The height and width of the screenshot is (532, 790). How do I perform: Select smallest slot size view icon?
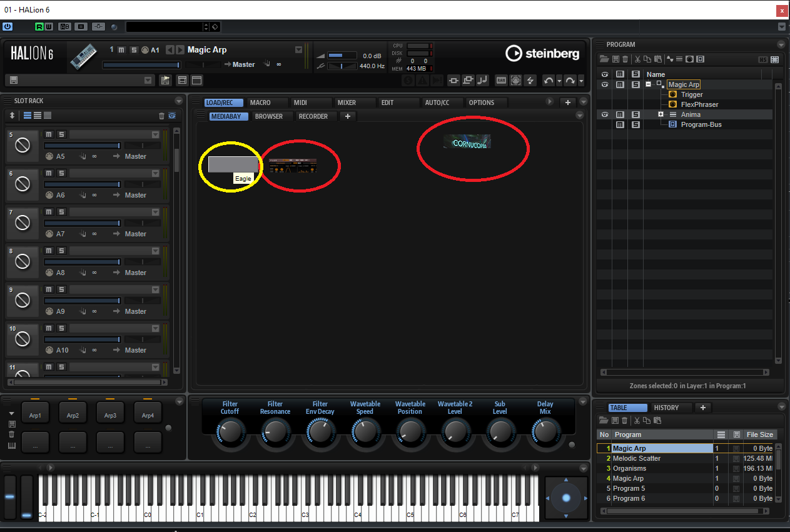click(x=48, y=116)
